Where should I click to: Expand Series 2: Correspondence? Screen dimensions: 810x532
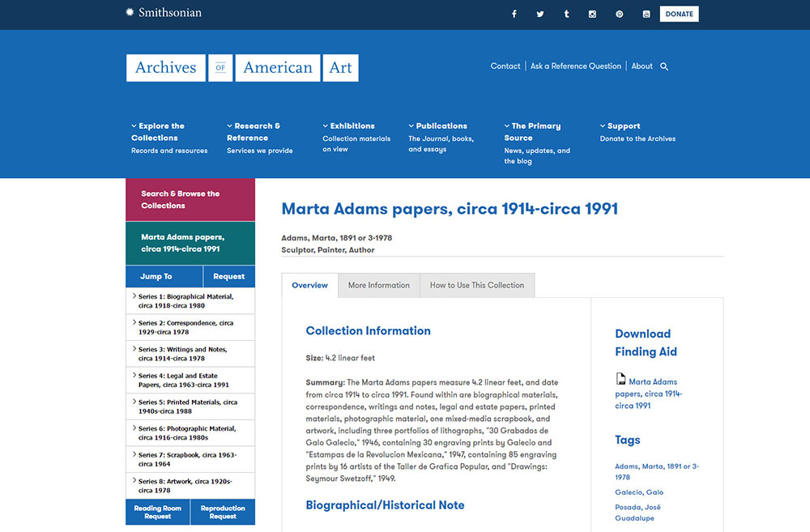[x=190, y=327]
